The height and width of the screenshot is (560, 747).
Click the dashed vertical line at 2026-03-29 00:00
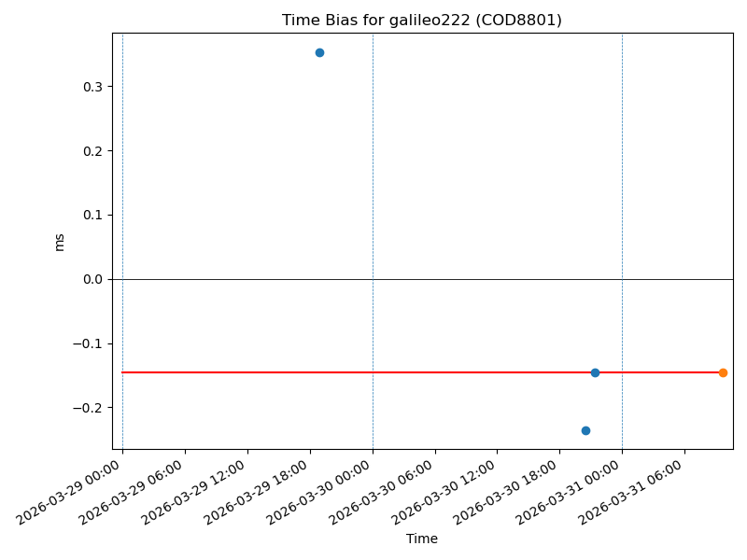coord(122,187)
